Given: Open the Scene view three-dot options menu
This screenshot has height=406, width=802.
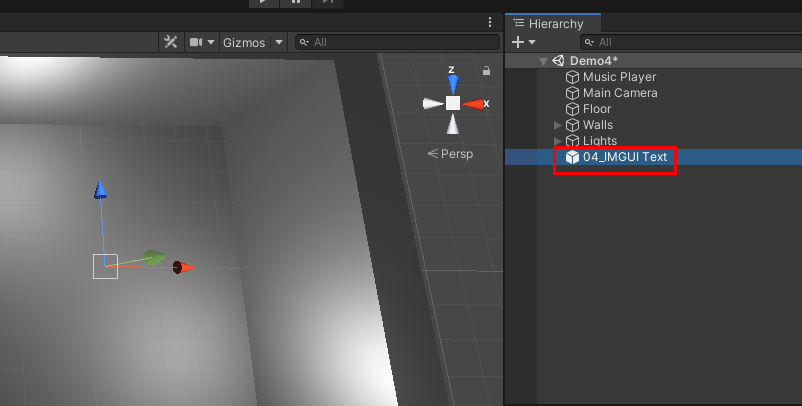Looking at the screenshot, I should coord(490,22).
